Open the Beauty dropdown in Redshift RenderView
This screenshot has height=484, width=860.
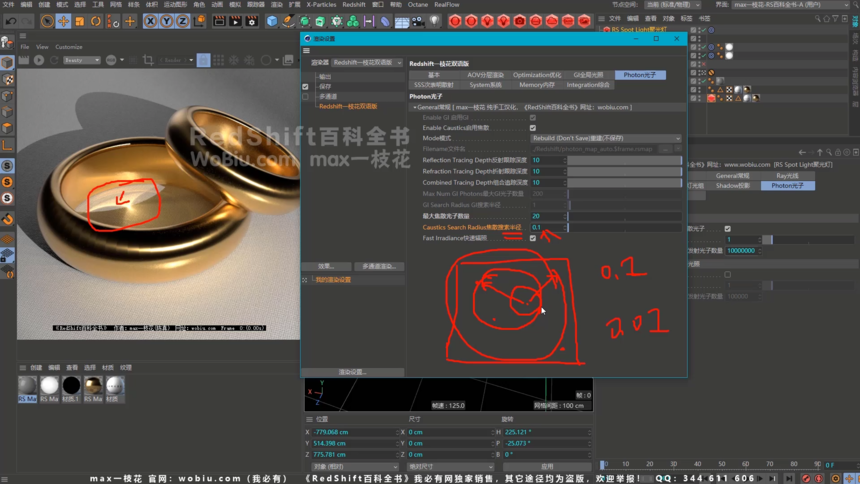pos(82,60)
